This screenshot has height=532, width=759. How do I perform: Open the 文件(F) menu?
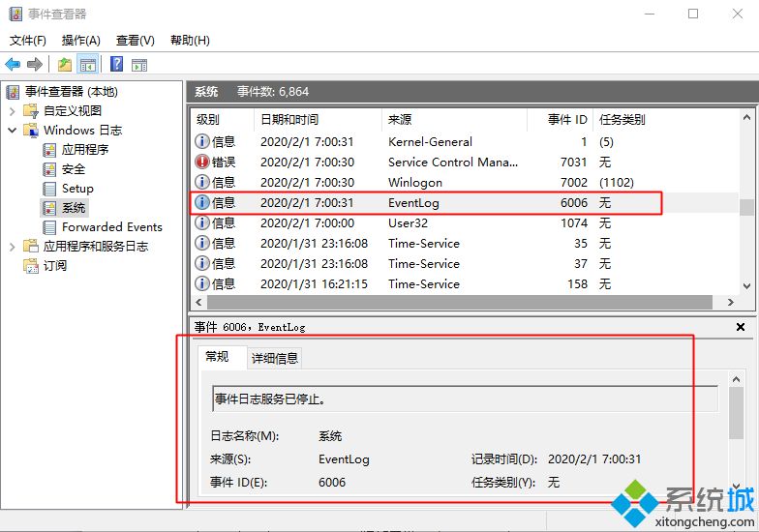pyautogui.click(x=27, y=41)
